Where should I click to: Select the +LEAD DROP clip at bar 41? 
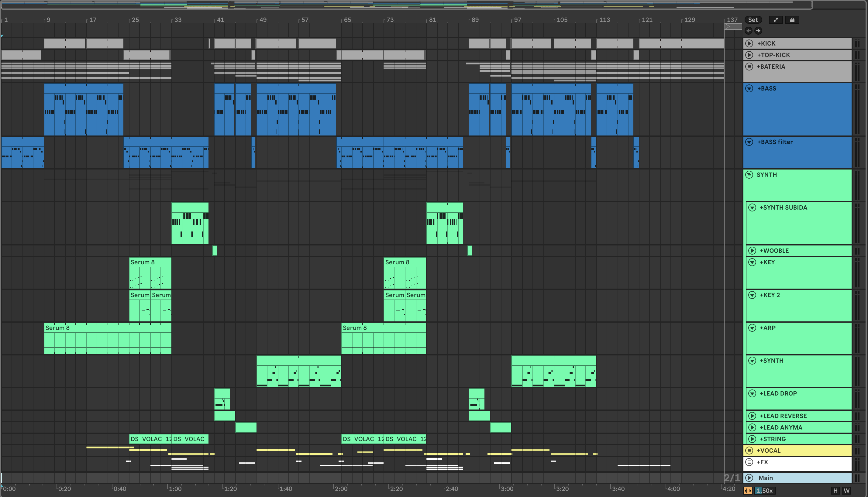[222, 399]
